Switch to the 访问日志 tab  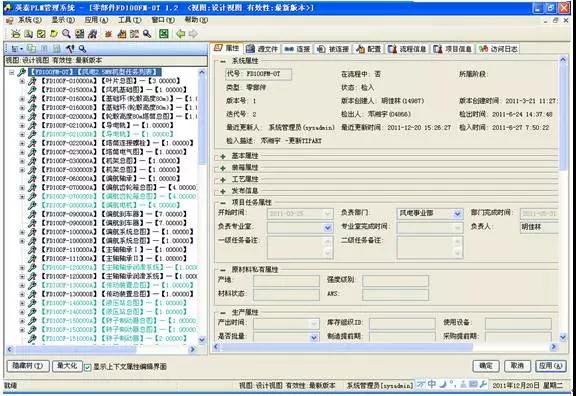(x=498, y=48)
